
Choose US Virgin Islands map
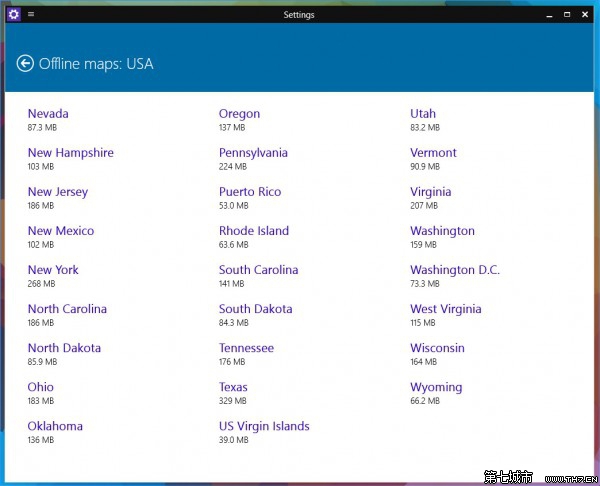[x=264, y=426]
